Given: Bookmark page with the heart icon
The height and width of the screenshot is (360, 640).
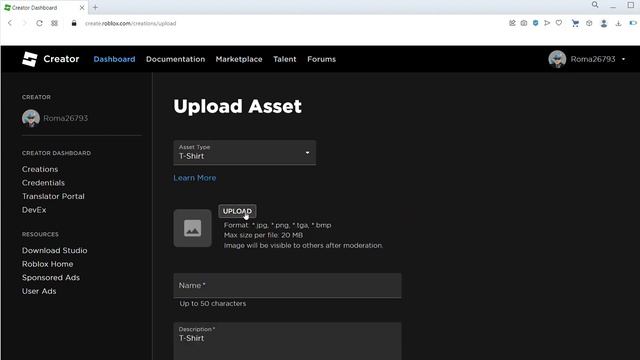Looking at the screenshot, I should tap(559, 23).
